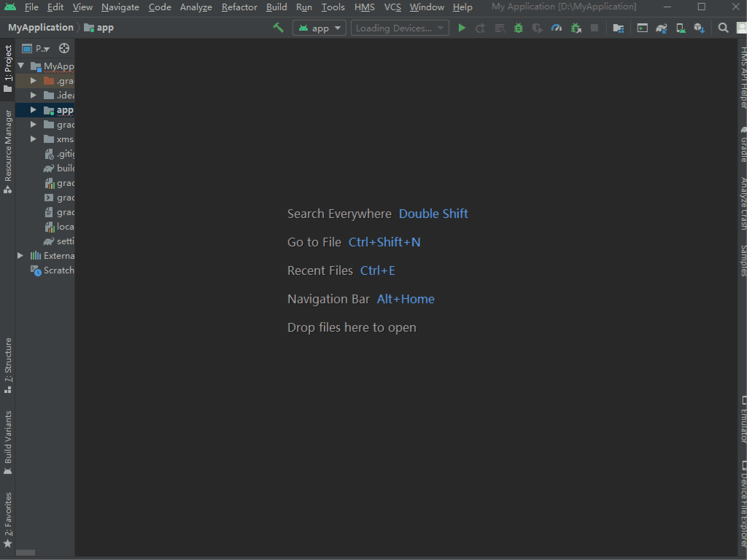The image size is (747, 560).
Task: Open the AVD Manager device icon
Action: [681, 28]
